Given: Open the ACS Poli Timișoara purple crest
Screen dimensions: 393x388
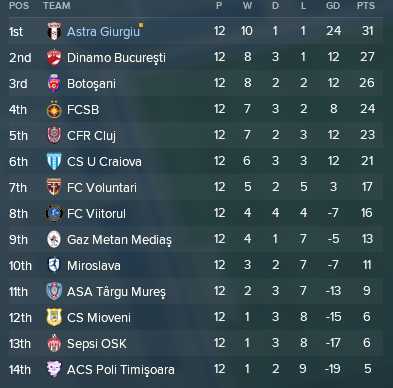Looking at the screenshot, I should [54, 369].
